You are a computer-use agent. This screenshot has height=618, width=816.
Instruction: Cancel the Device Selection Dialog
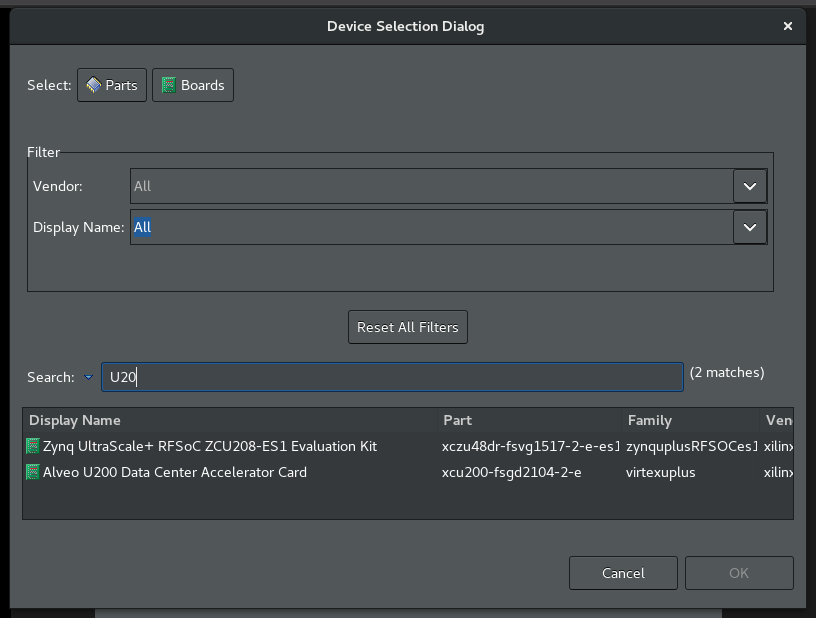pyautogui.click(x=623, y=573)
